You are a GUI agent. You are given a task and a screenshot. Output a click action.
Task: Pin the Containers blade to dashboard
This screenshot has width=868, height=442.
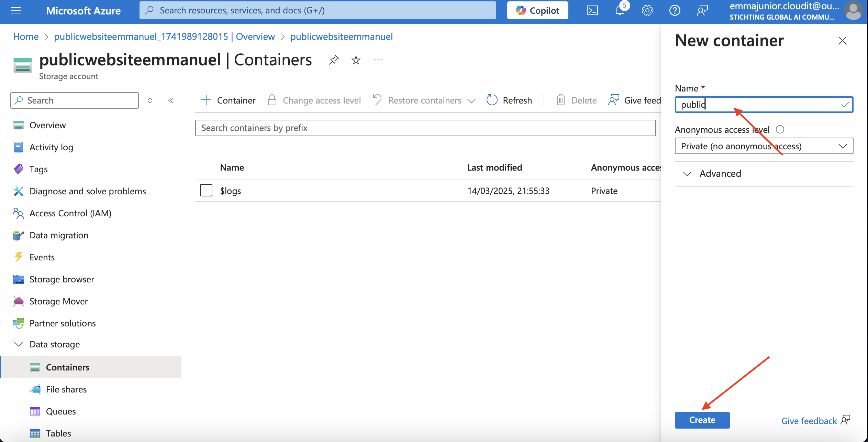pyautogui.click(x=334, y=60)
